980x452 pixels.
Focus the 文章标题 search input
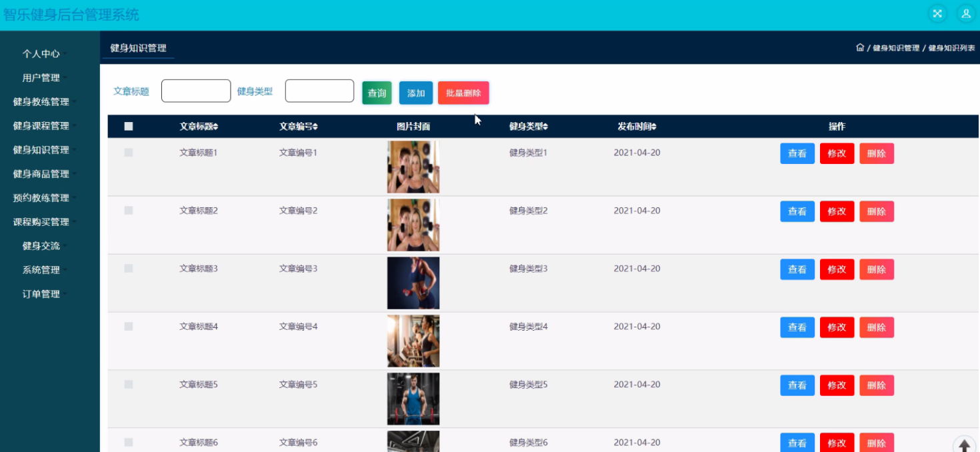[x=196, y=91]
